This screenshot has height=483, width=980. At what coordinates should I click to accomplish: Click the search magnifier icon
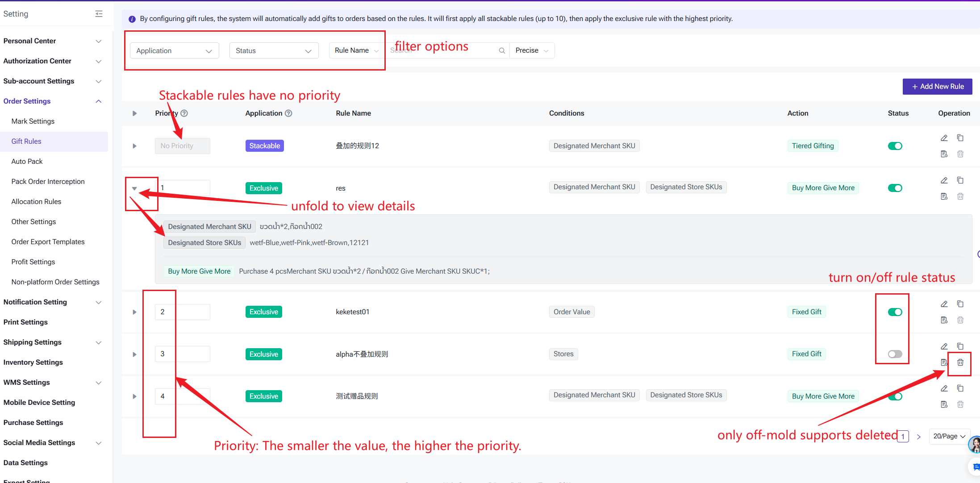click(x=502, y=50)
